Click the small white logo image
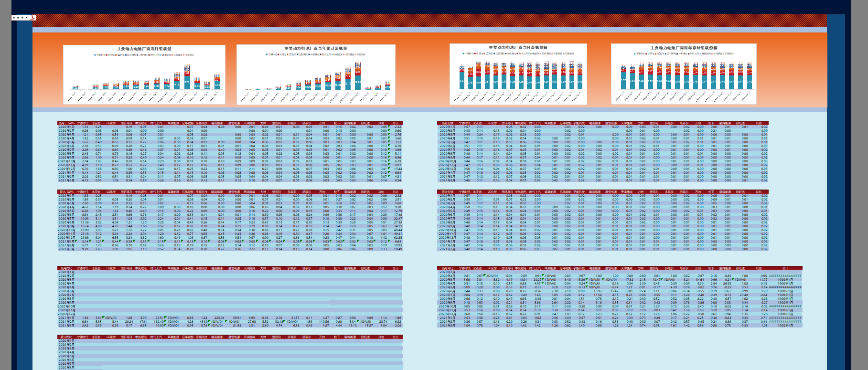868x370 pixels. pos(23,17)
